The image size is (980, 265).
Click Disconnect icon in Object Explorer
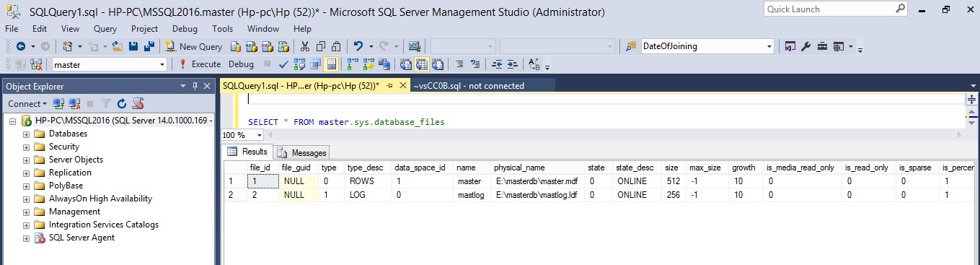(74, 104)
